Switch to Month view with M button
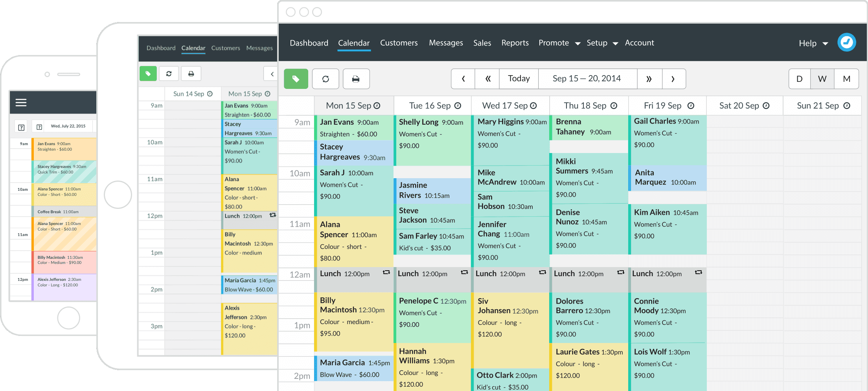Image resolution: width=868 pixels, height=391 pixels. pos(846,79)
